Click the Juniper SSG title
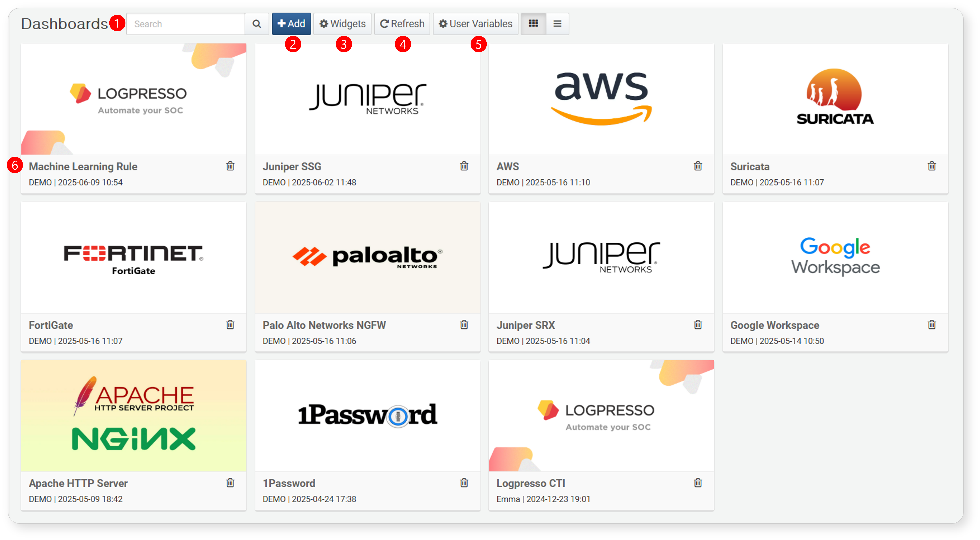980x540 pixels. 292,166
